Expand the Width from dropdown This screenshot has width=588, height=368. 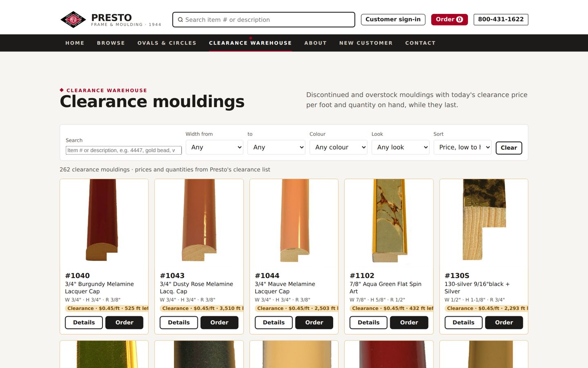point(214,147)
